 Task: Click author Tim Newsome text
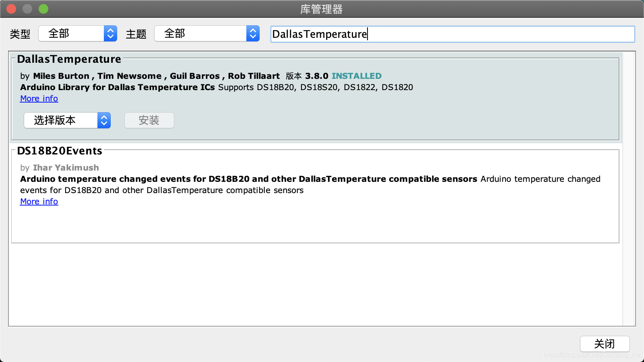[129, 76]
